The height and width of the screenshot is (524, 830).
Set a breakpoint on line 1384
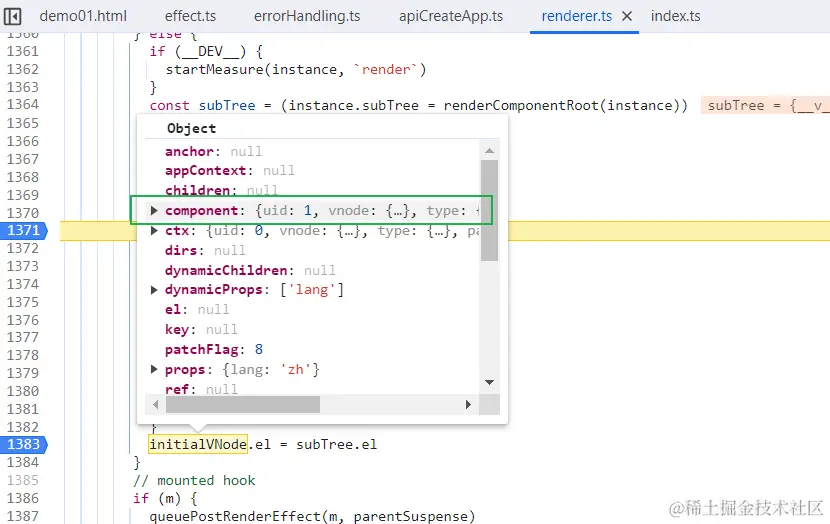coord(23,463)
